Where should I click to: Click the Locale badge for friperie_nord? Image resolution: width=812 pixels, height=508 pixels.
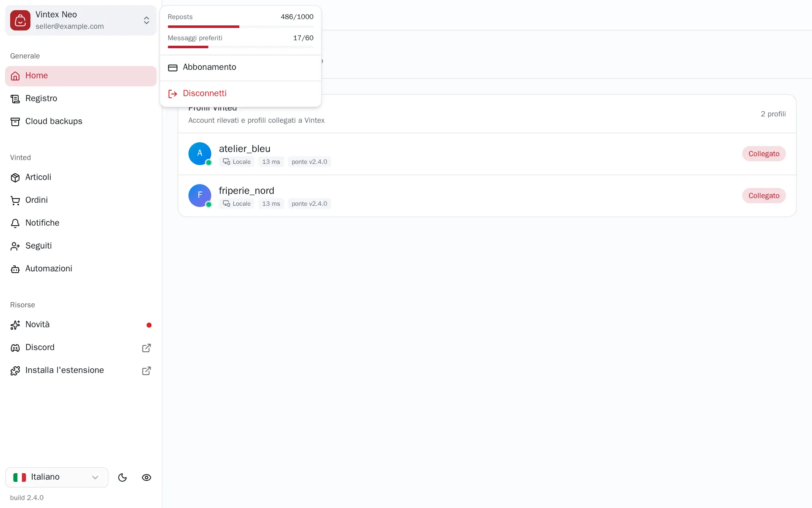pos(236,204)
